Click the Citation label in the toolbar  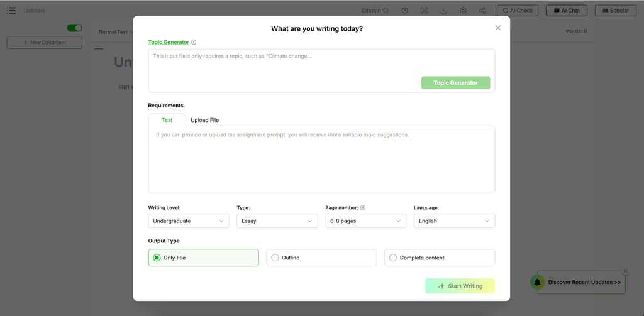pos(371,11)
